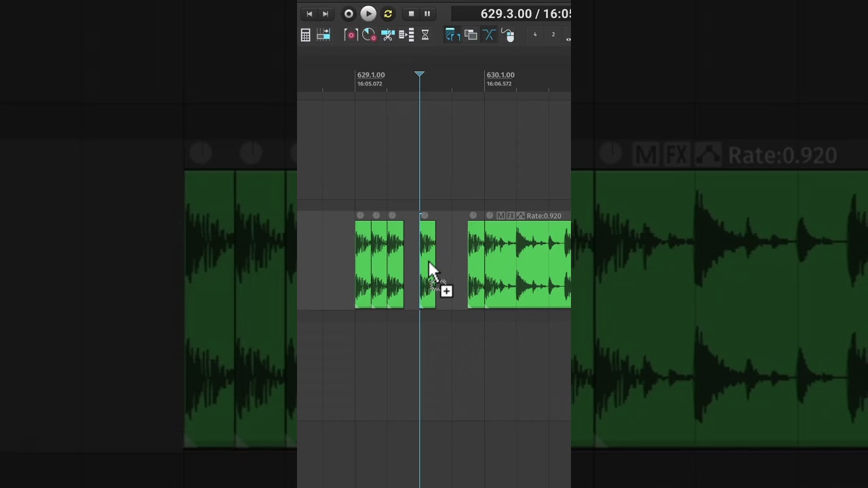
Task: Mute the item via its M button
Action: tap(500, 216)
